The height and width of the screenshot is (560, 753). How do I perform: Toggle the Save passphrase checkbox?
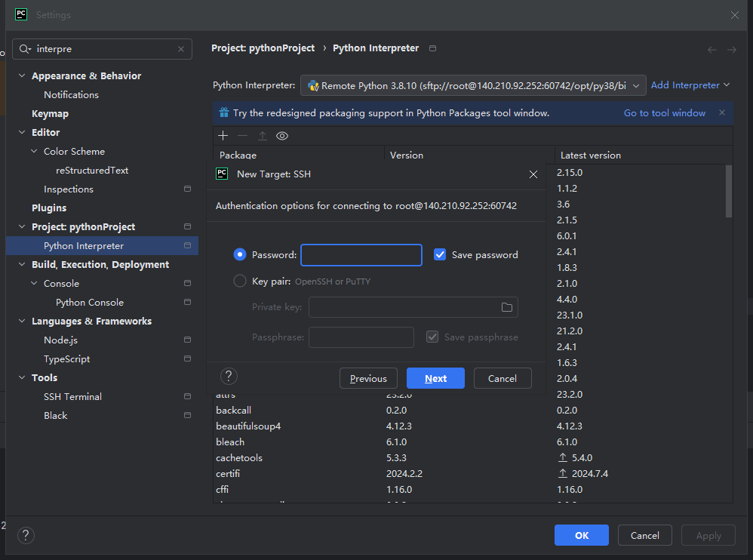click(432, 337)
